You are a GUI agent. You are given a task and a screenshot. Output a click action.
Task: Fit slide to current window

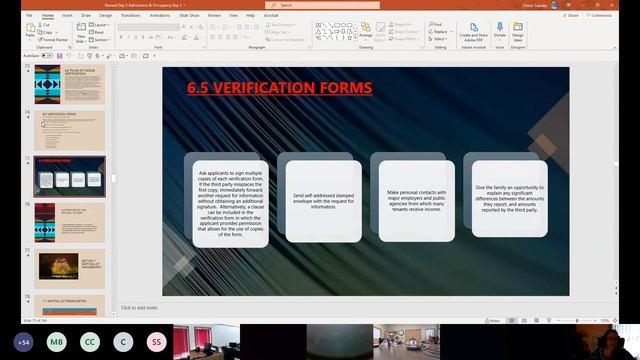click(615, 321)
